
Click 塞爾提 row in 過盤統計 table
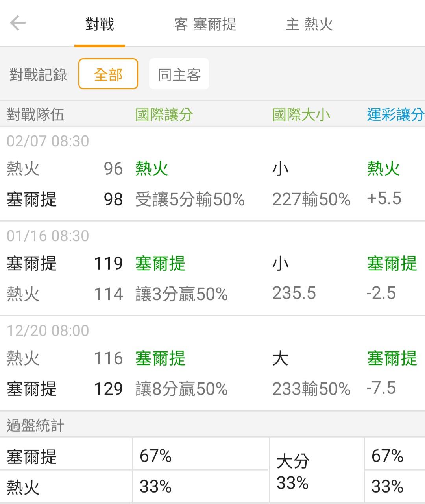click(x=32, y=456)
